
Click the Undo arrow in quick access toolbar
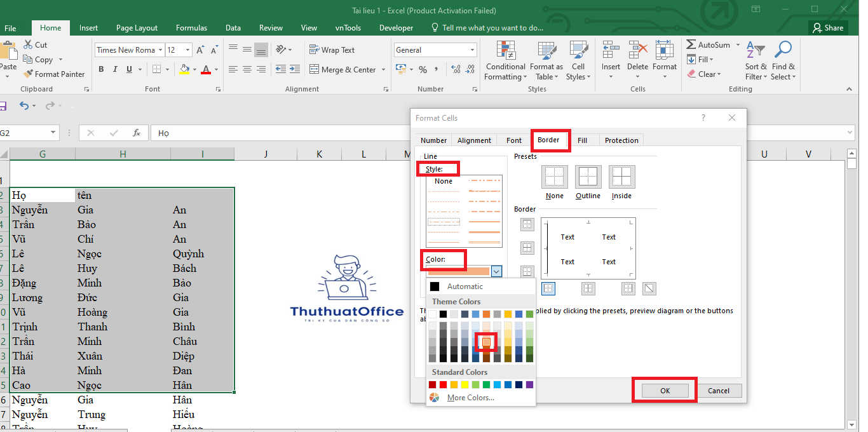(x=24, y=106)
